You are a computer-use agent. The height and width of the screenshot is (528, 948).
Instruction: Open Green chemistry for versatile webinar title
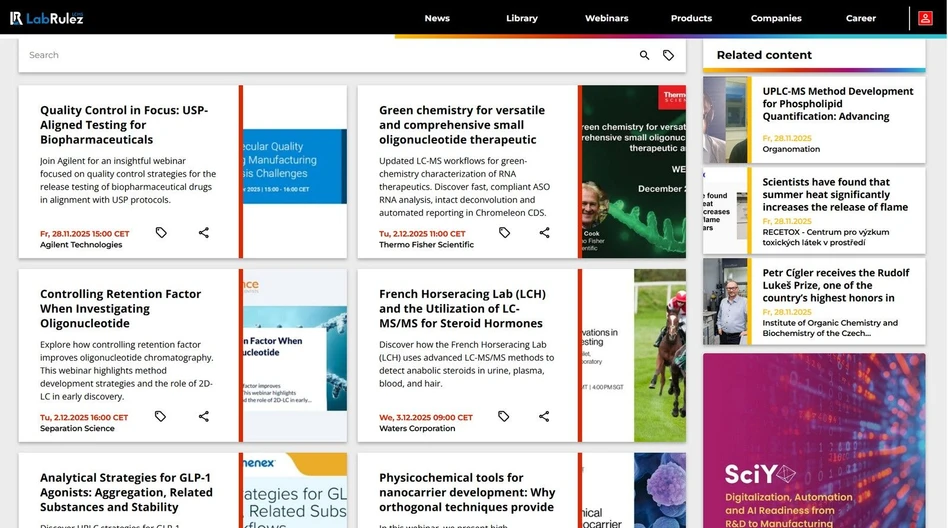[x=462, y=125]
